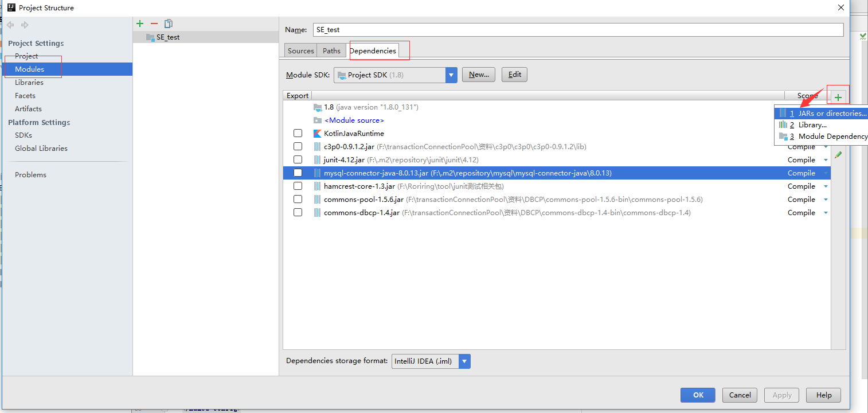Image resolution: width=868 pixels, height=413 pixels.
Task: Open Artifacts settings section
Action: click(x=28, y=109)
